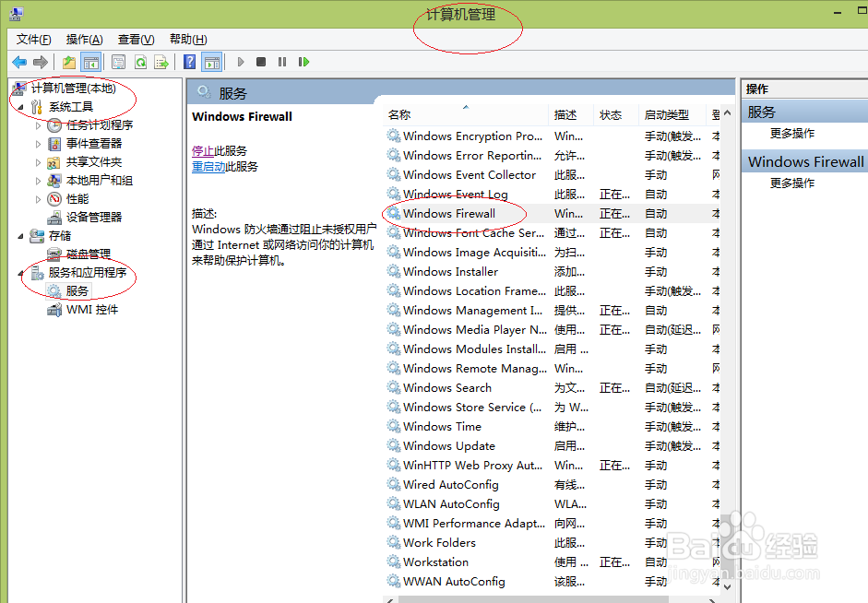Click 重启动 link to restart service
The image size is (868, 603).
[208, 166]
